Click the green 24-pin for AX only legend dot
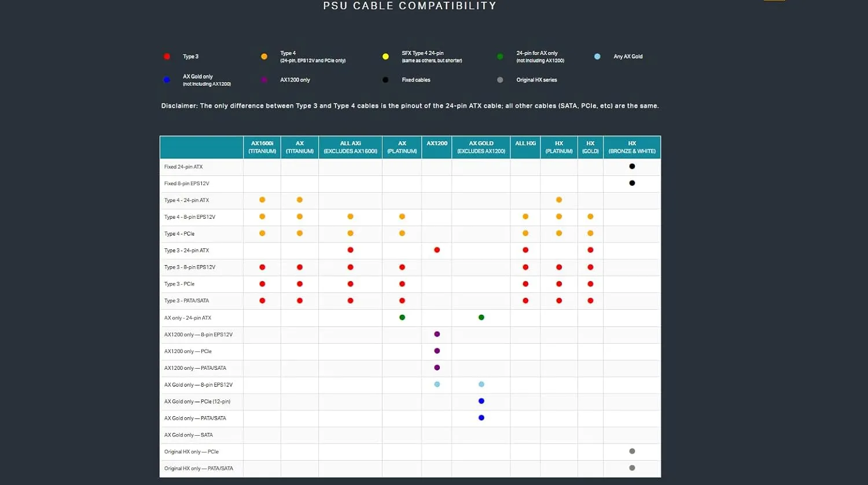The height and width of the screenshot is (485, 868). (x=500, y=56)
